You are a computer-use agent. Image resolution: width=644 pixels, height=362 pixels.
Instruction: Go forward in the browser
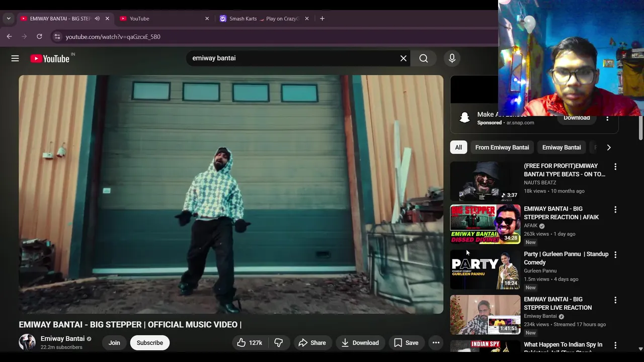[x=24, y=37]
